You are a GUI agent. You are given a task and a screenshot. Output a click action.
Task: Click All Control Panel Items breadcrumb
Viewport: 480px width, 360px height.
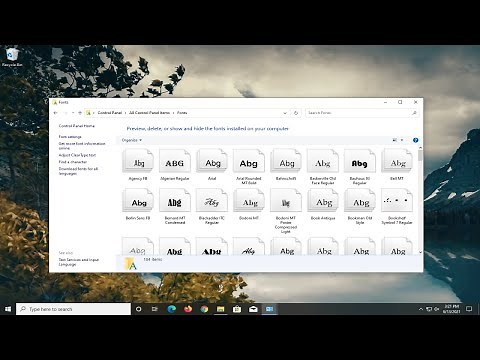149,113
